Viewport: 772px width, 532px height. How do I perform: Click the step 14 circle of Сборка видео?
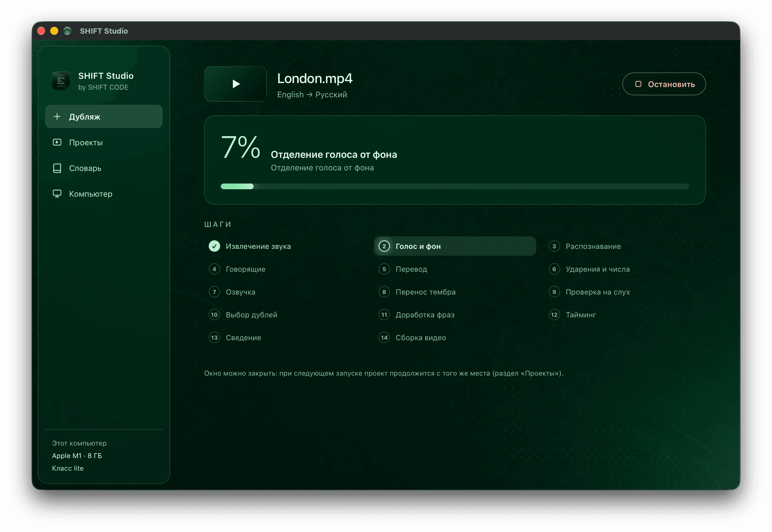[384, 337]
